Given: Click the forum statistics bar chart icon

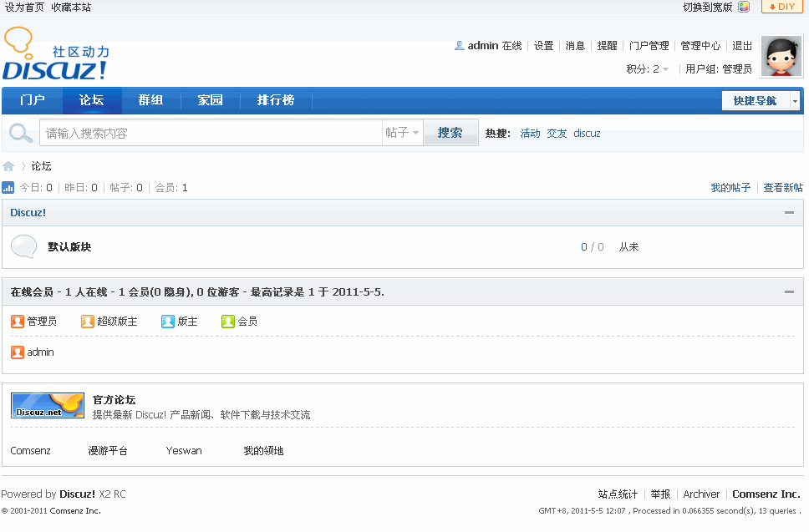Looking at the screenshot, I should coord(8,188).
